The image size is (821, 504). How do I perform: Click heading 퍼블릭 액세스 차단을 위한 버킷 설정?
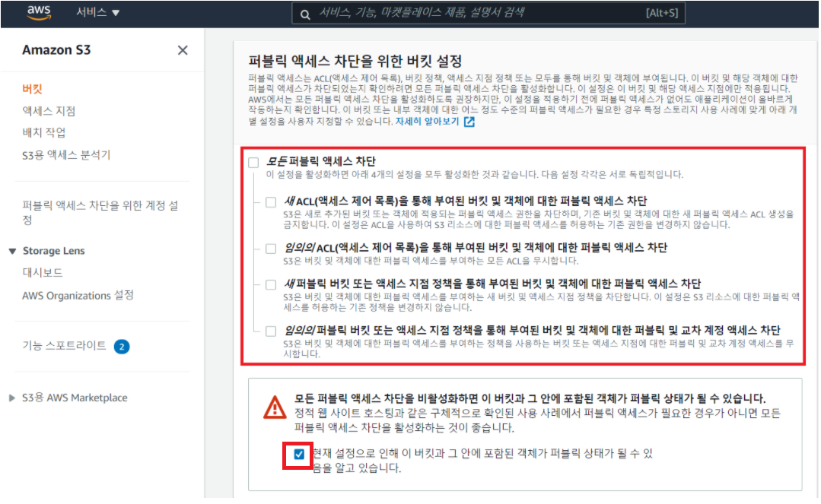[355, 62]
